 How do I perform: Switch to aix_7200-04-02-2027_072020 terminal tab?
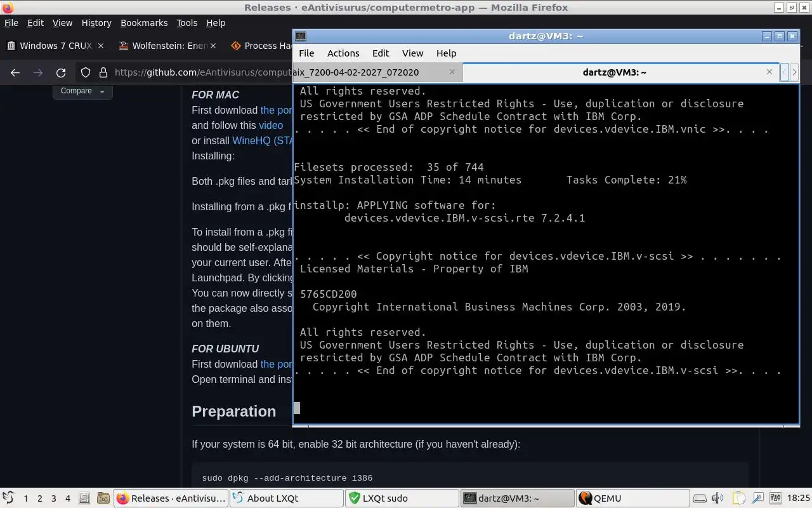coord(377,72)
